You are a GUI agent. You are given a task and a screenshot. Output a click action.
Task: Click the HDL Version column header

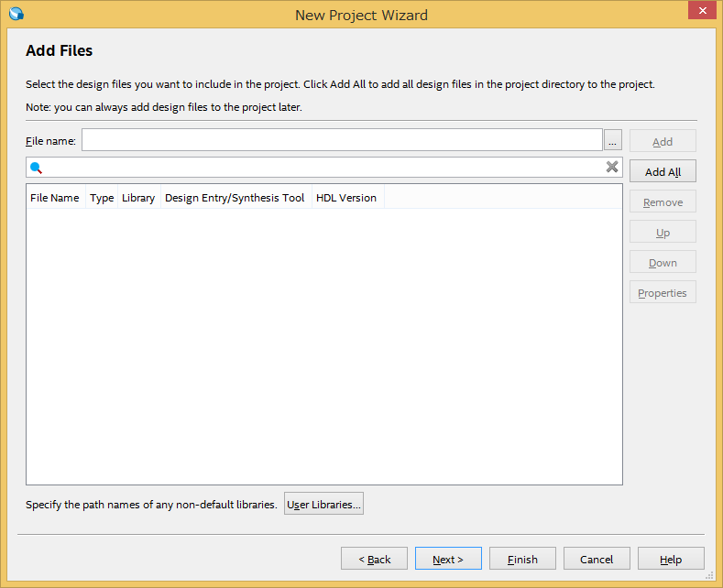[x=347, y=197]
